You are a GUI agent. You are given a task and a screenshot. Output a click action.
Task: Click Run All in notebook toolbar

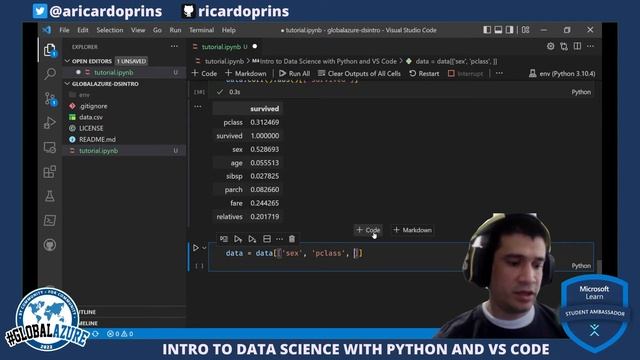coord(294,73)
